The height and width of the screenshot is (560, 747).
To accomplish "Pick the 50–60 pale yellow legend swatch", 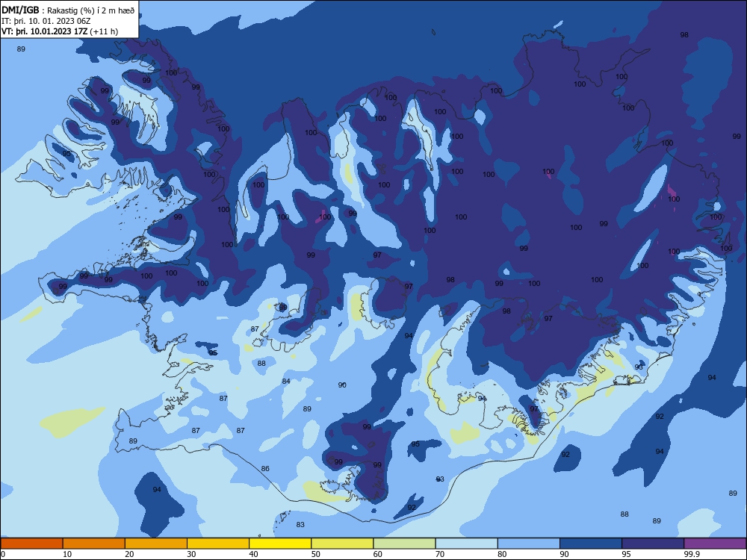I will click(342, 544).
